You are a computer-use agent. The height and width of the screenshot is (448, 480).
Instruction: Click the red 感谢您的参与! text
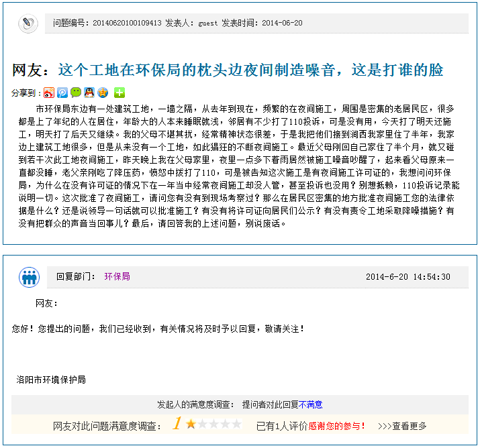point(337,426)
